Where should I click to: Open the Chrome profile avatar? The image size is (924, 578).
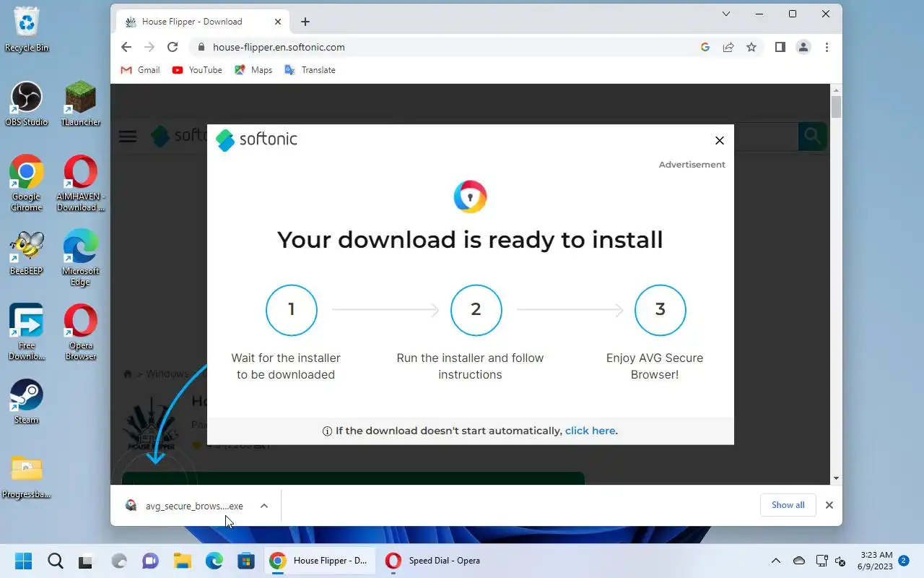803,47
